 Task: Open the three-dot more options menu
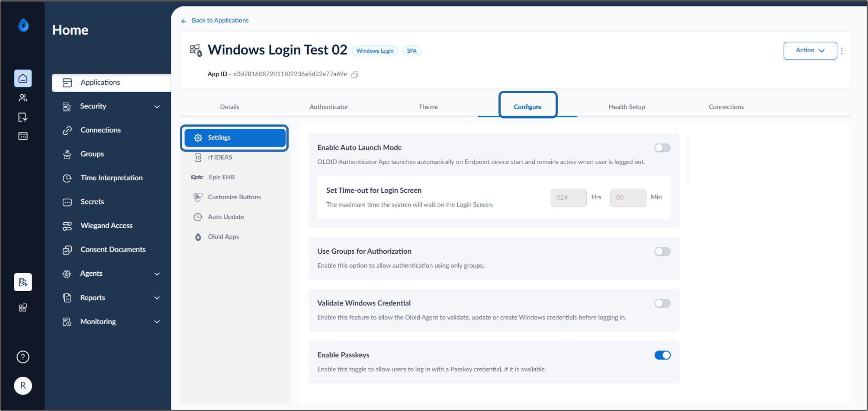(x=842, y=51)
